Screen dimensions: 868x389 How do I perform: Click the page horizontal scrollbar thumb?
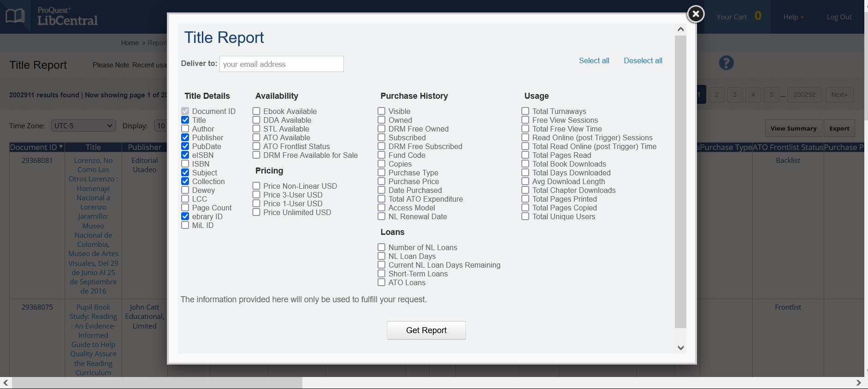pyautogui.click(x=157, y=383)
